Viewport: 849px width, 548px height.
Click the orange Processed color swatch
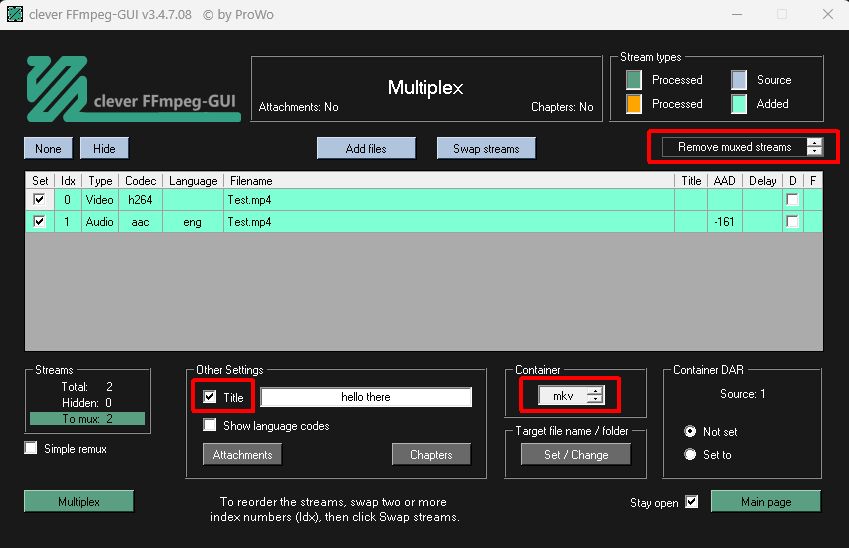pyautogui.click(x=634, y=103)
